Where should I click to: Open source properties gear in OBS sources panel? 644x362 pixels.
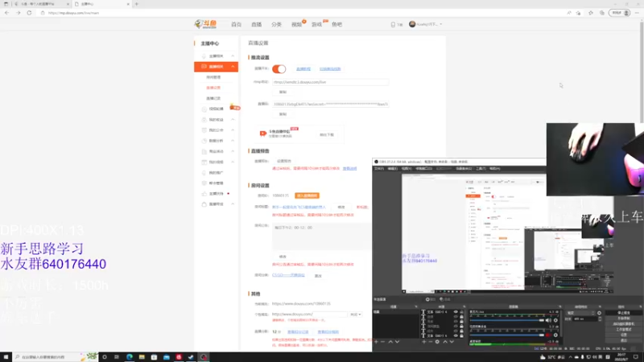pos(437,341)
